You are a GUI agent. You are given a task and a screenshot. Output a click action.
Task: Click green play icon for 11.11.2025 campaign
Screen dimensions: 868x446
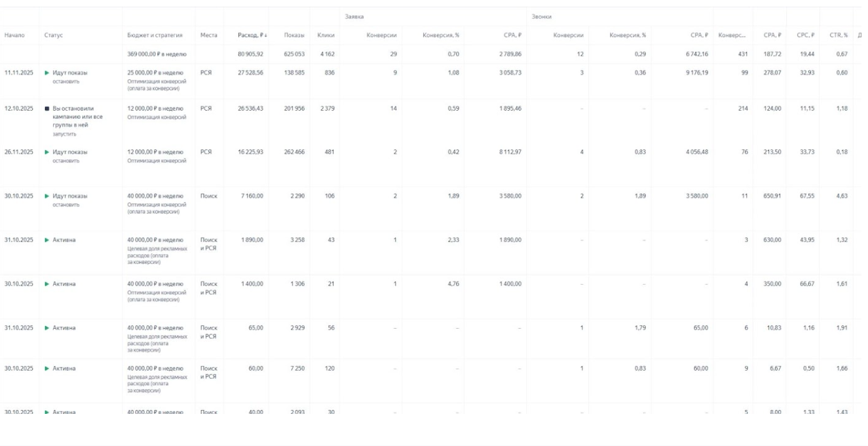tap(47, 73)
